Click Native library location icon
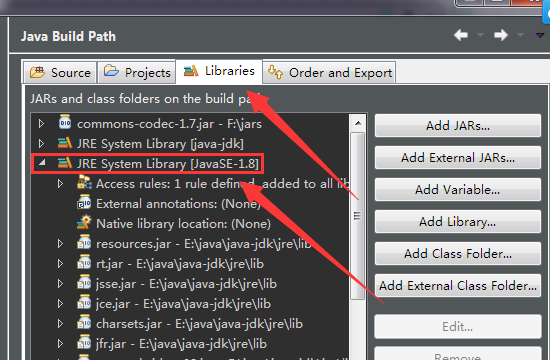550x360 pixels. [x=84, y=222]
